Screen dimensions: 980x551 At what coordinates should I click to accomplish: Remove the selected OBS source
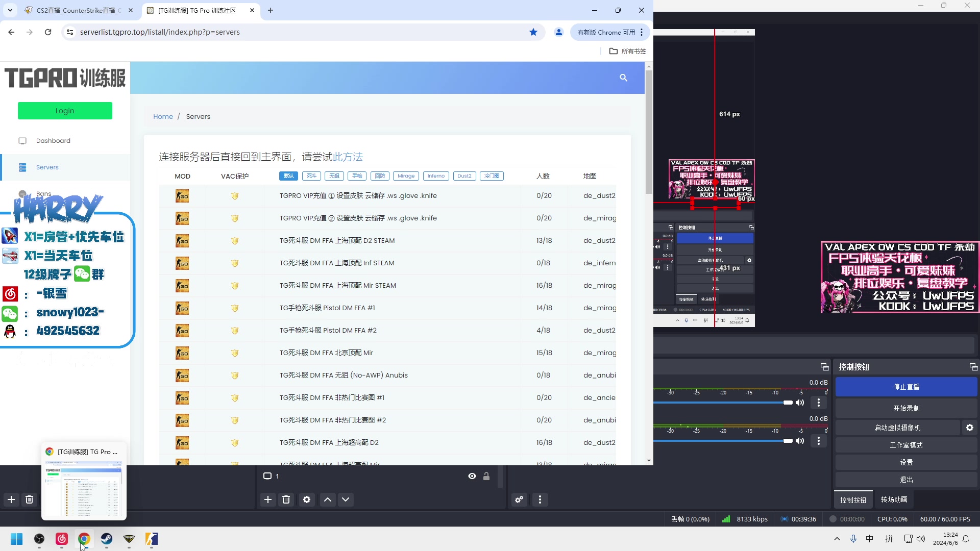coord(286,499)
